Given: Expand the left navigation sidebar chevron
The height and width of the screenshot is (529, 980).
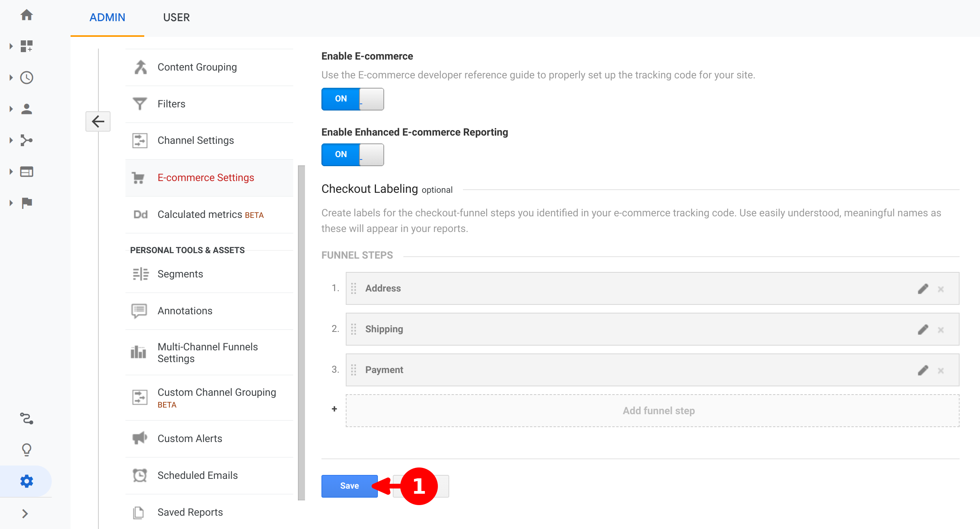Looking at the screenshot, I should [25, 513].
